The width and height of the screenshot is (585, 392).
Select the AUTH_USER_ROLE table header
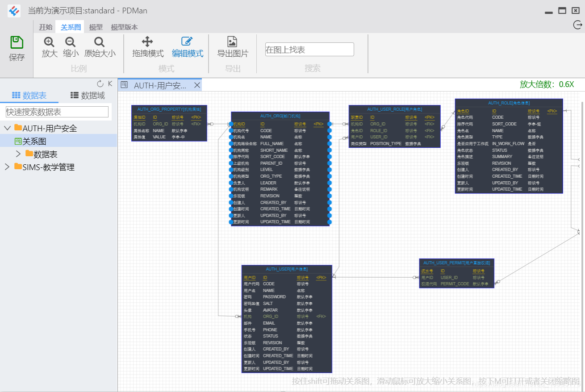click(395, 109)
